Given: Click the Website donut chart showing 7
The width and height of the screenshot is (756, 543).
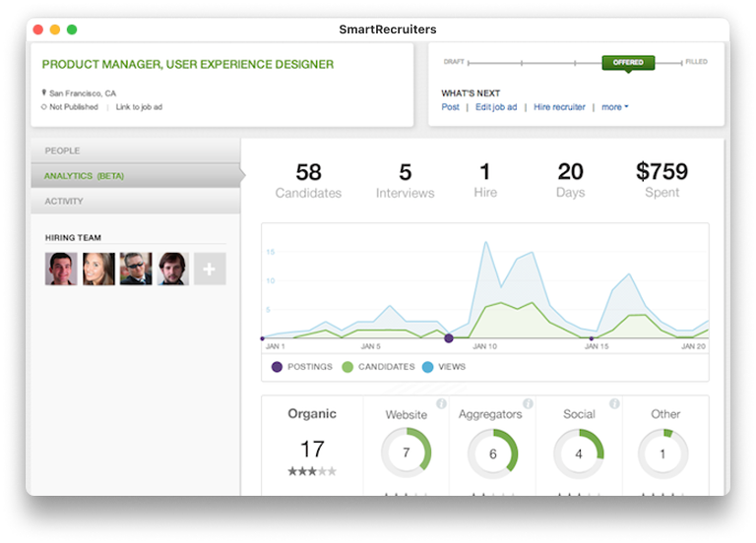Looking at the screenshot, I should coord(407,452).
